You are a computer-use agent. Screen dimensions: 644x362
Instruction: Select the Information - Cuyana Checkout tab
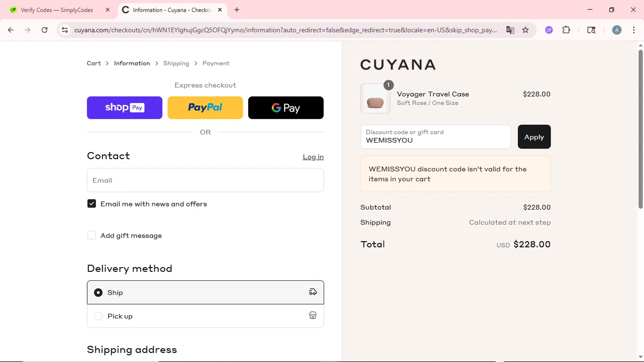[172, 10]
